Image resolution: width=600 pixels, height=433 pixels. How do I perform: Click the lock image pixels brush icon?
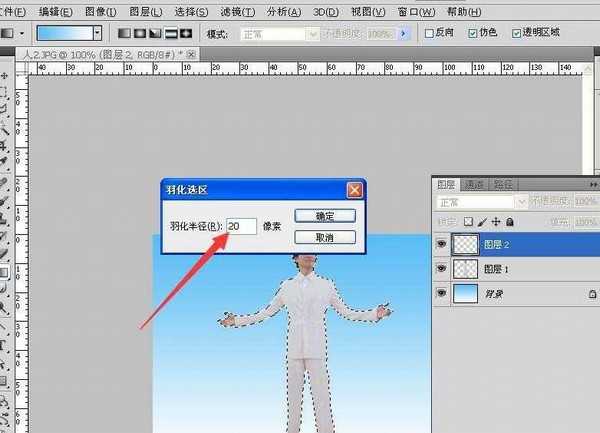pyautogui.click(x=481, y=221)
